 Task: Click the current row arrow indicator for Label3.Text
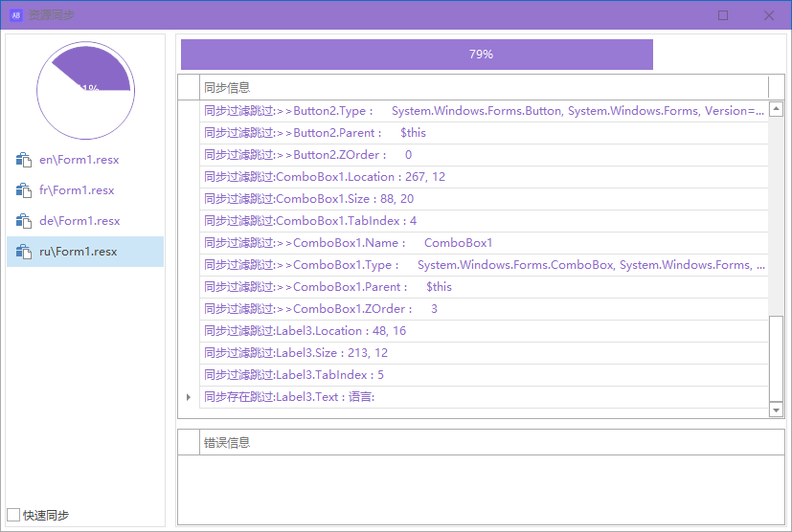(x=189, y=397)
